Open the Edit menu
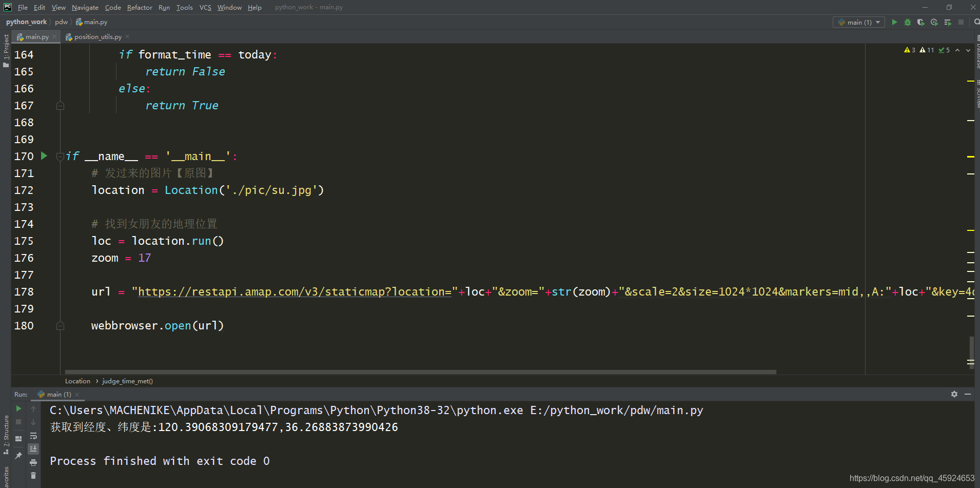Screen dimensions: 980x488 click(40, 7)
